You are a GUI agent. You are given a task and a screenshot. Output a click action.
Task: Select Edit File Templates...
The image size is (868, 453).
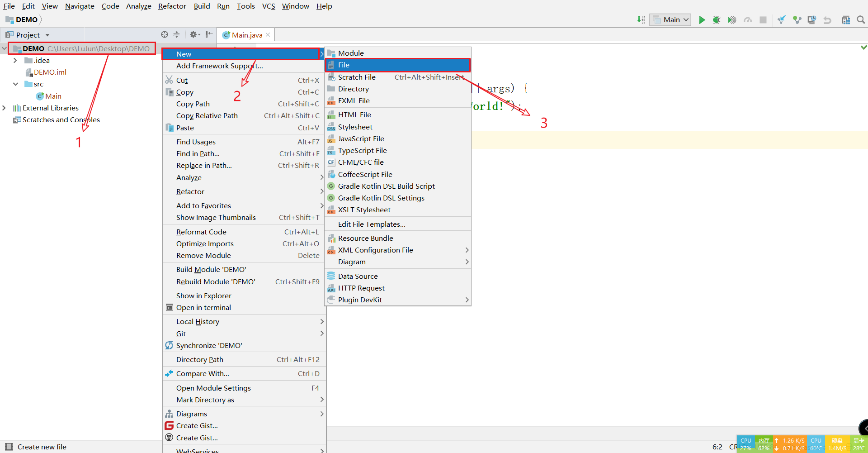point(398,224)
